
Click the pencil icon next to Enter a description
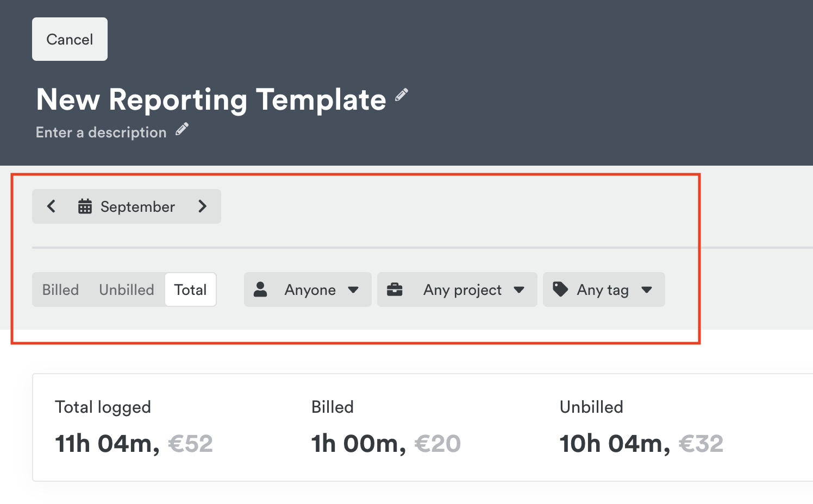[x=181, y=129]
